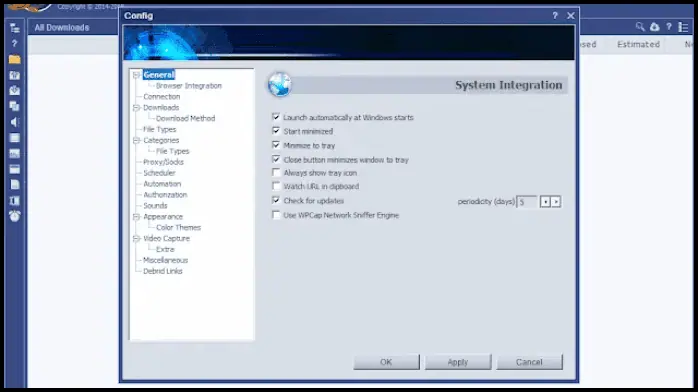
Task: Select File Types below Download Method
Action: click(x=160, y=129)
